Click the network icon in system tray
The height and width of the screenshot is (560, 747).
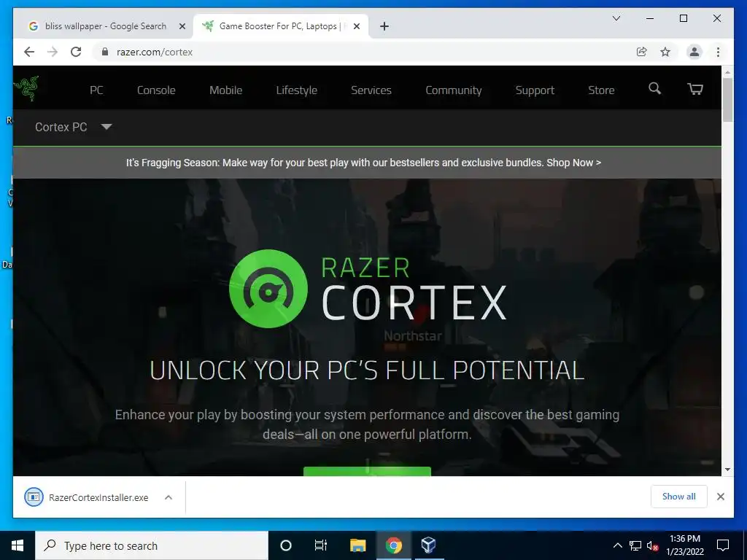pos(635,545)
